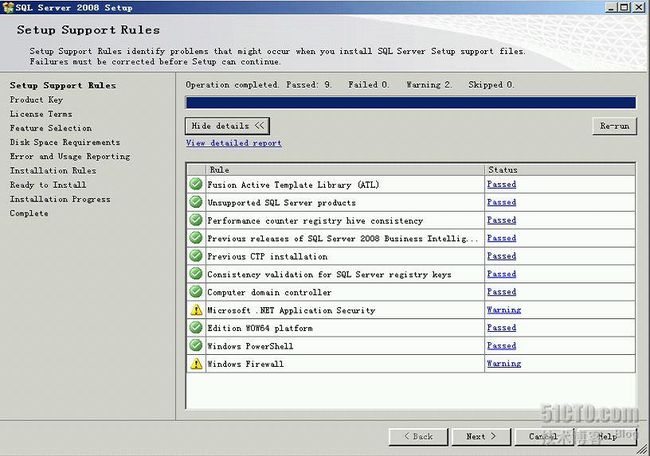Re-run the setup support rules
This screenshot has height=456, width=650.
coord(614,126)
